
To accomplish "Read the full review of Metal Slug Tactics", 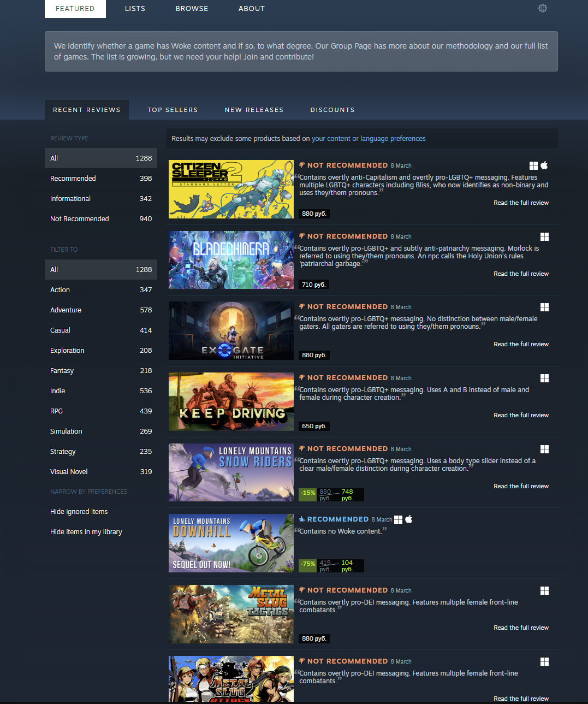I will click(521, 628).
